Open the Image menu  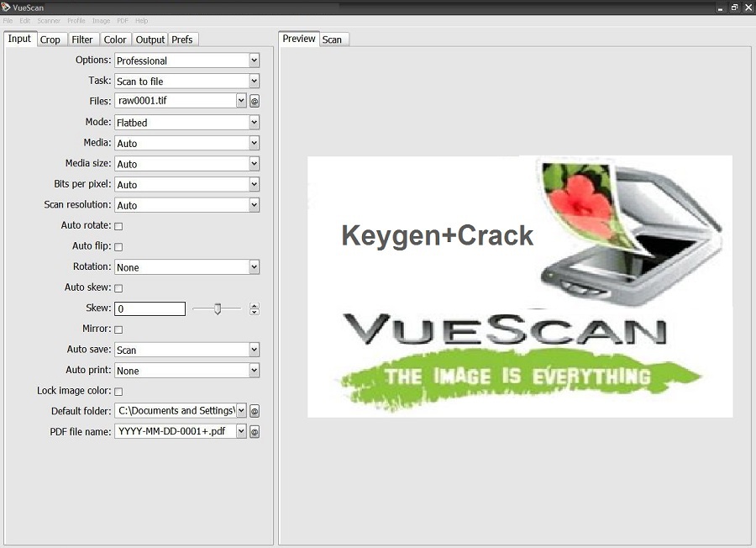coord(102,21)
